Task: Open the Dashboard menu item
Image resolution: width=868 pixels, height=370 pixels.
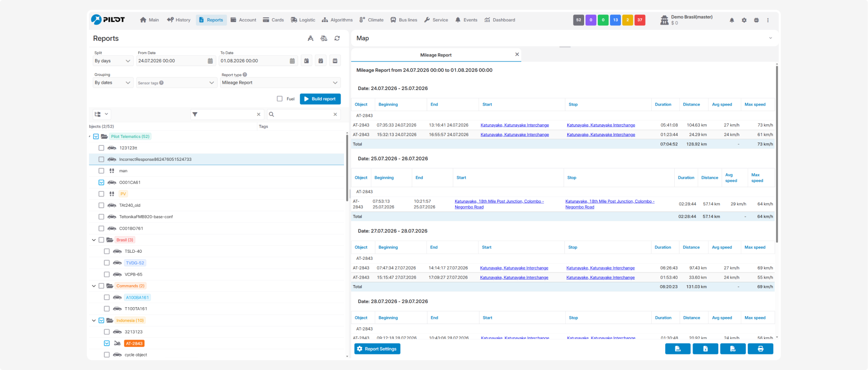Action: tap(500, 20)
